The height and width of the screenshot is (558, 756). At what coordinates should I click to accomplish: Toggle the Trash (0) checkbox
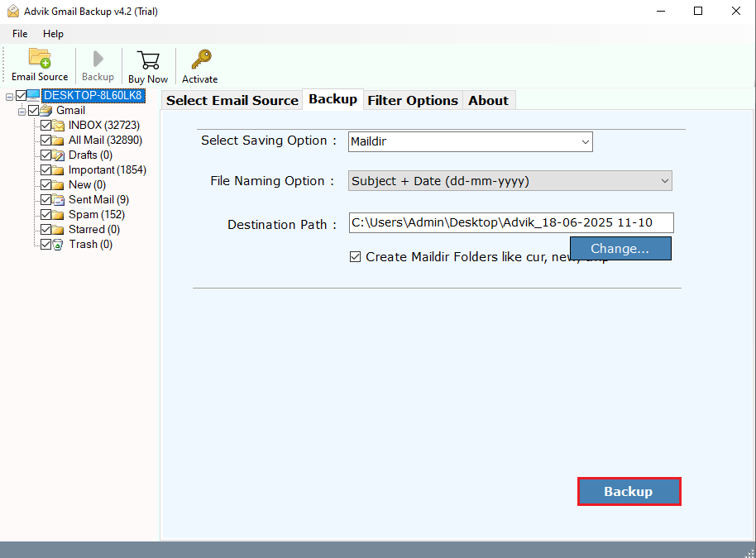click(x=45, y=245)
